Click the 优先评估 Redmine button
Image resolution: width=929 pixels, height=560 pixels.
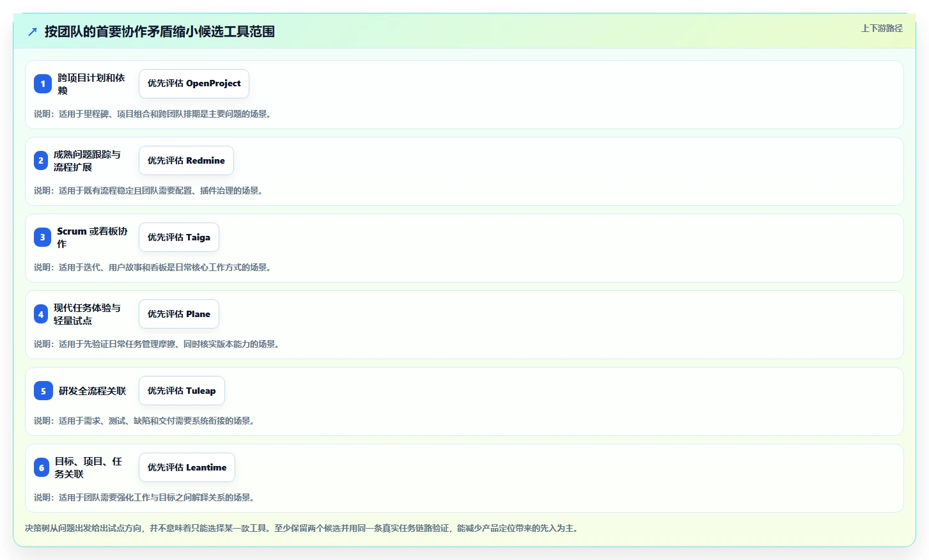click(186, 160)
